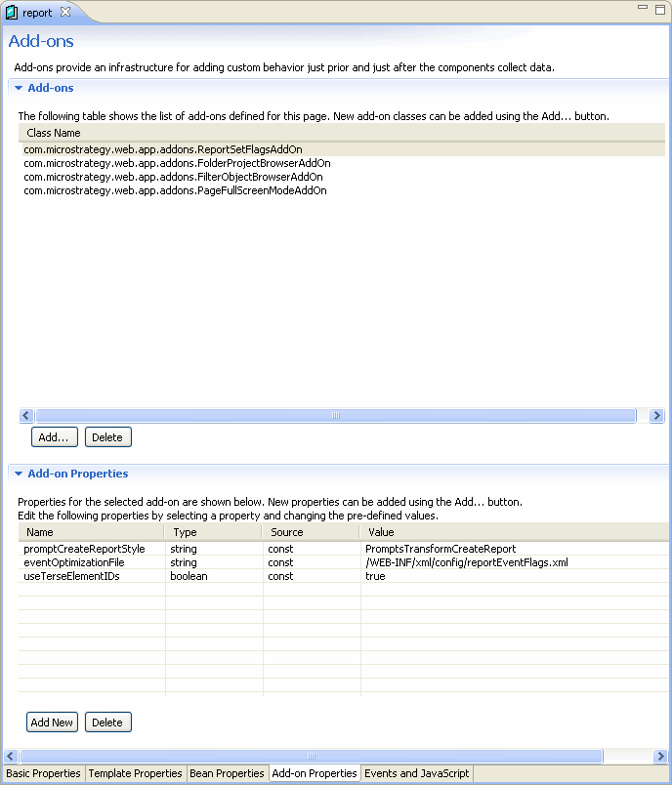
Task: Click the Add-on Properties section title link
Action: point(78,474)
